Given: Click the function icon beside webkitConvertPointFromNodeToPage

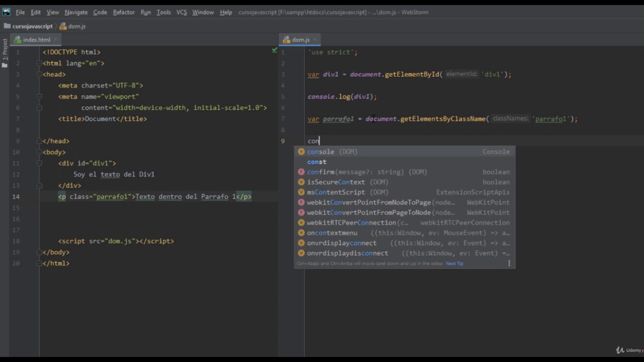Looking at the screenshot, I should [301, 202].
